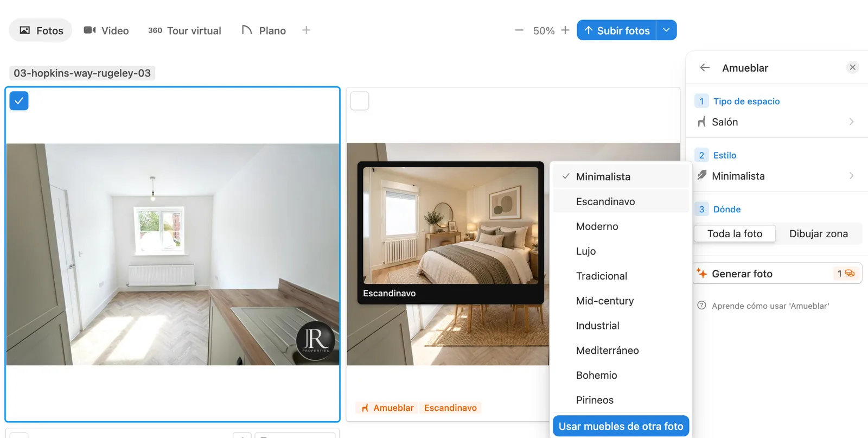
Task: Go back using the Amueblar arrow
Action: [x=705, y=67]
